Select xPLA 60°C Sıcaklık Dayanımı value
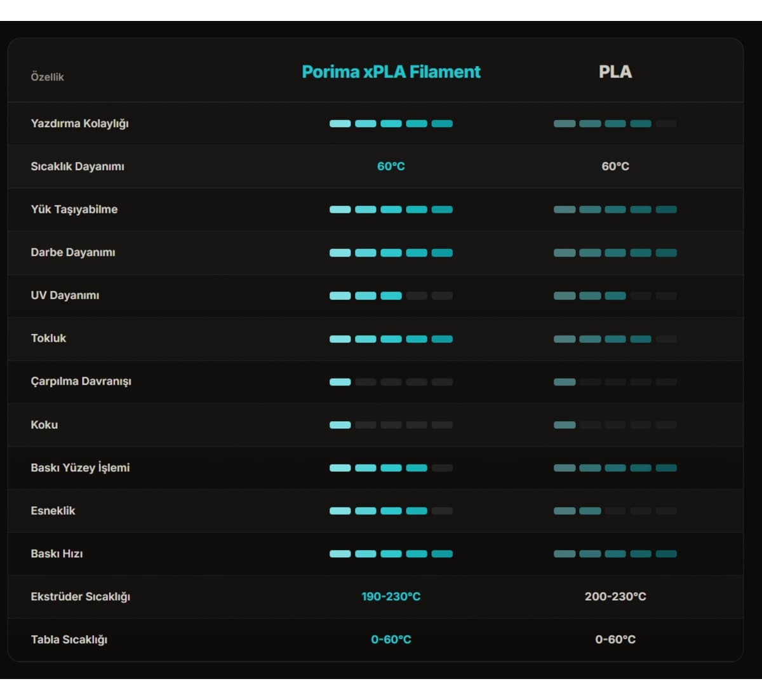 click(391, 166)
